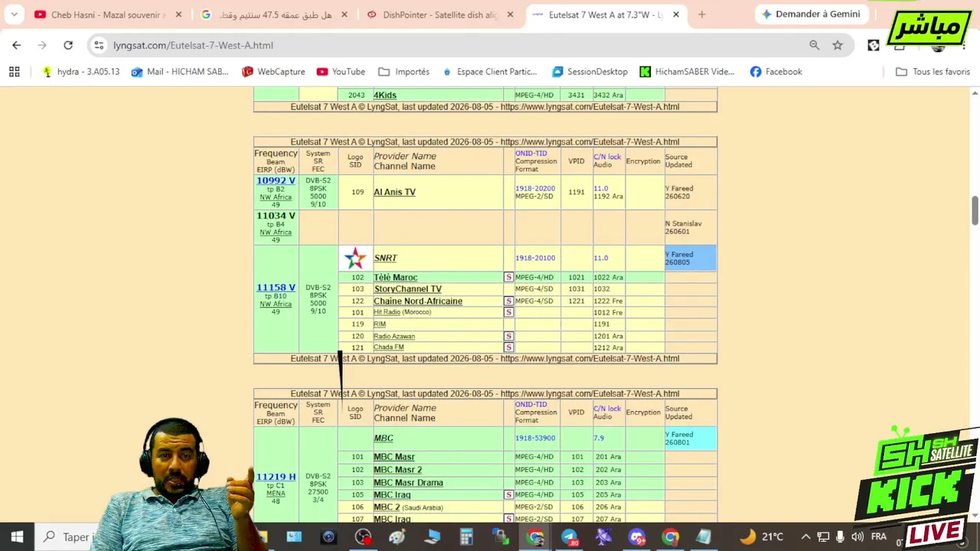Click the 4Kids channel link
980x551 pixels.
click(385, 95)
